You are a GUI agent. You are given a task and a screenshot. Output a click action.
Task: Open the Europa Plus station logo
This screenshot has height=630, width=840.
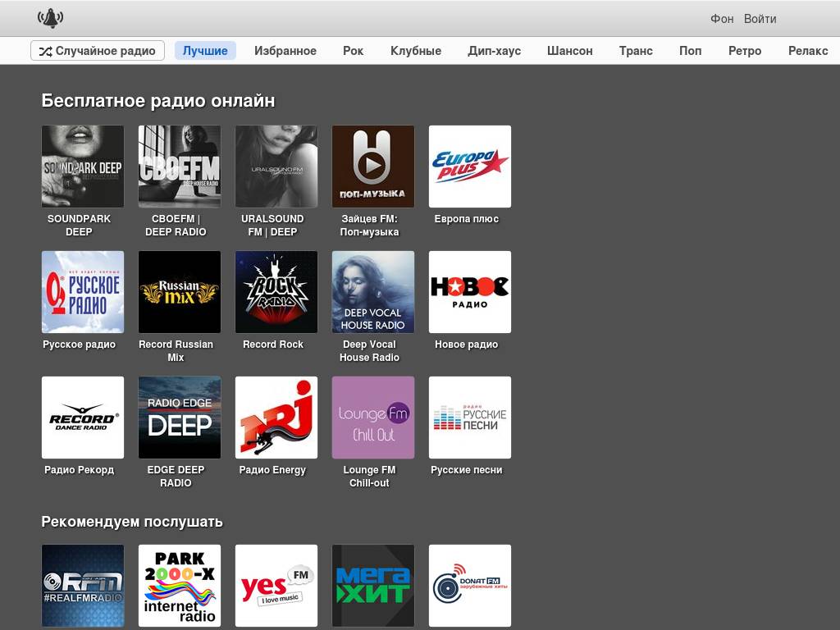click(x=469, y=167)
